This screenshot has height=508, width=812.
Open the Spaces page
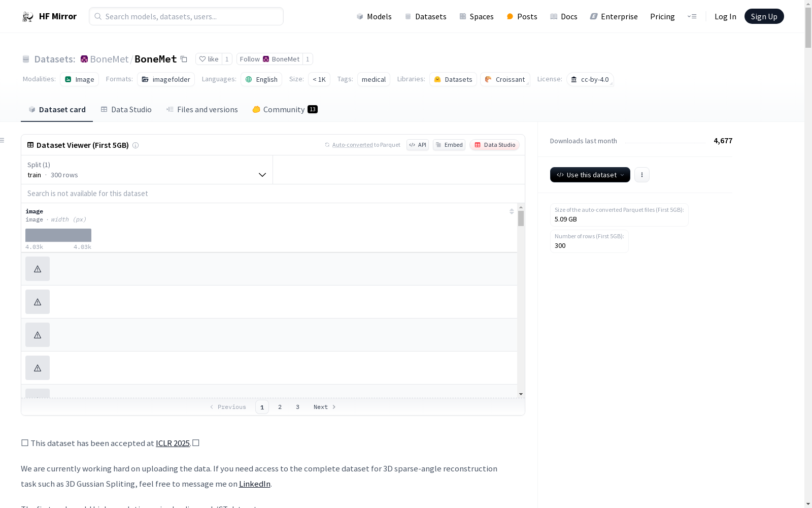pos(477,17)
